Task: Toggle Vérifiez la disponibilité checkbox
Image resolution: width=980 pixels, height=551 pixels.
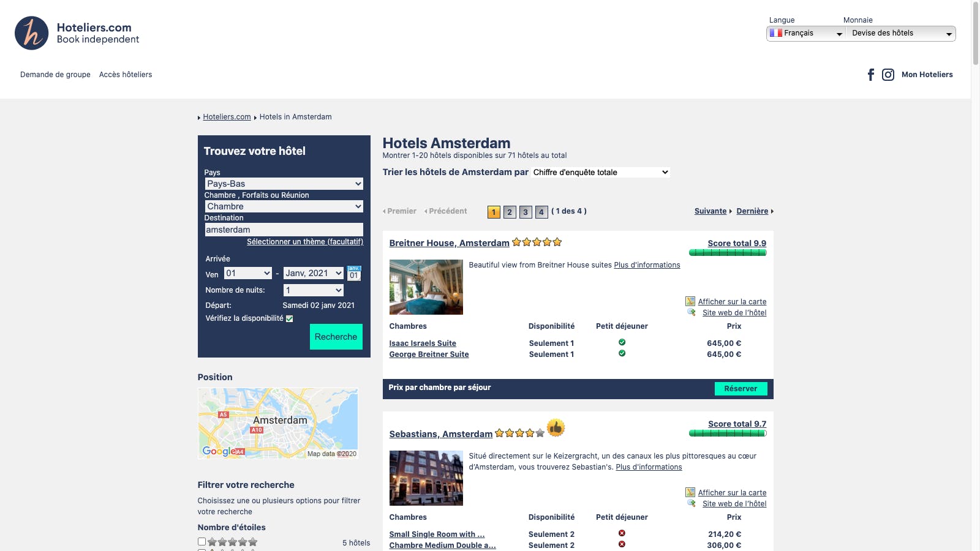Action: pos(289,318)
